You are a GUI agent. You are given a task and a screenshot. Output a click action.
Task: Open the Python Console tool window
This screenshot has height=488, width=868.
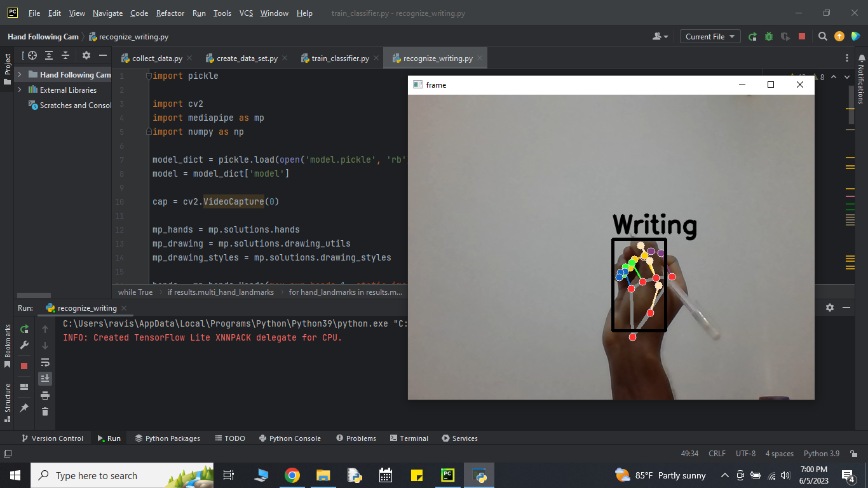(290, 438)
